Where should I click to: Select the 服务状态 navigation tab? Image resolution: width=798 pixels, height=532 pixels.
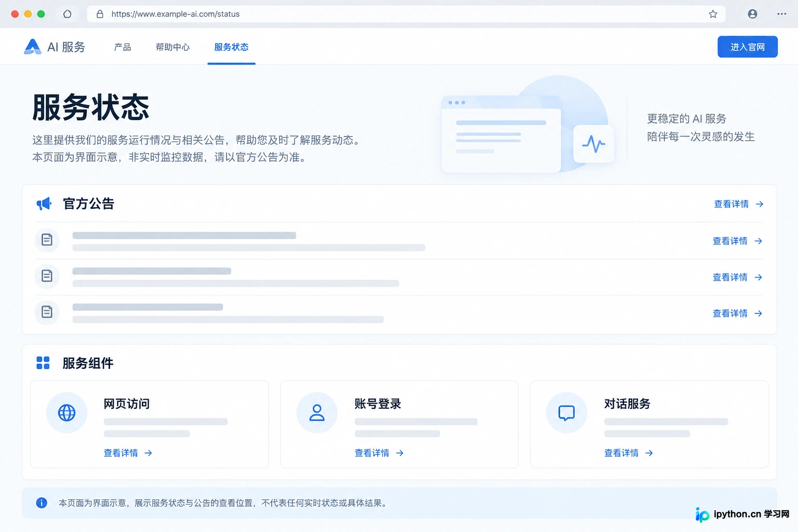click(231, 47)
